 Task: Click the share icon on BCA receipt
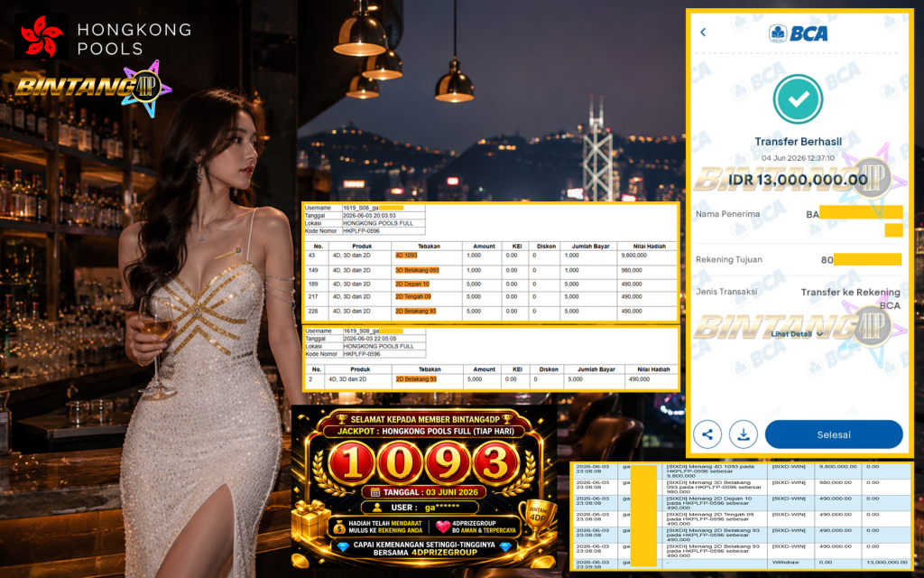(x=707, y=434)
